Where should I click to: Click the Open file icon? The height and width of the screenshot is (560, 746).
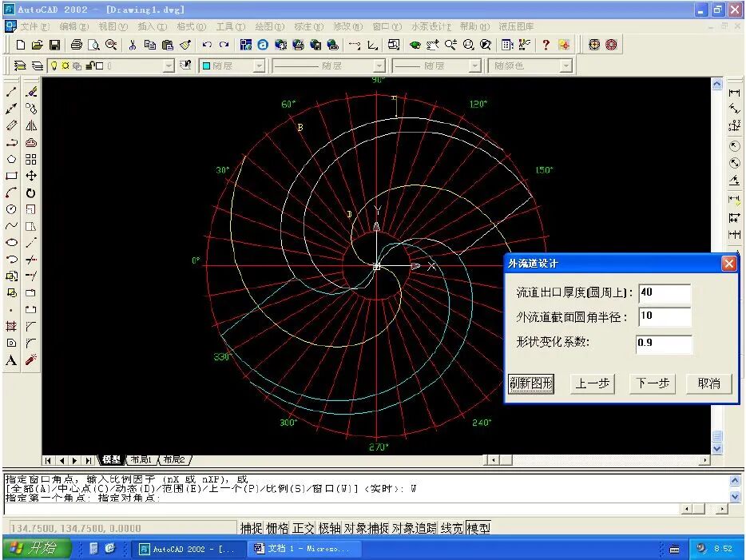point(38,45)
